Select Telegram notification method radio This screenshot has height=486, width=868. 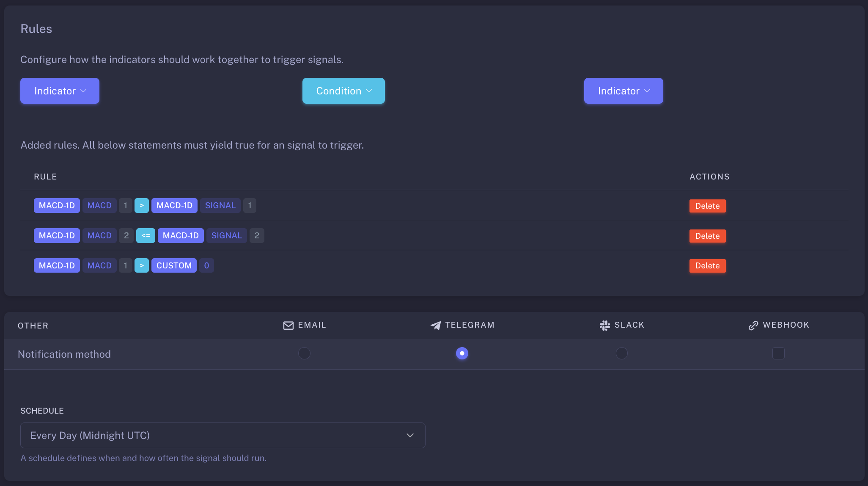462,353
